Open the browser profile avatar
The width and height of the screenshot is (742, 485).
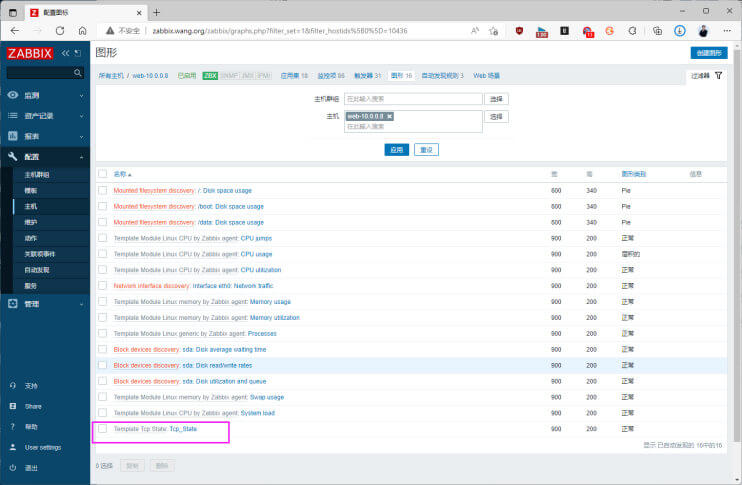[703, 31]
